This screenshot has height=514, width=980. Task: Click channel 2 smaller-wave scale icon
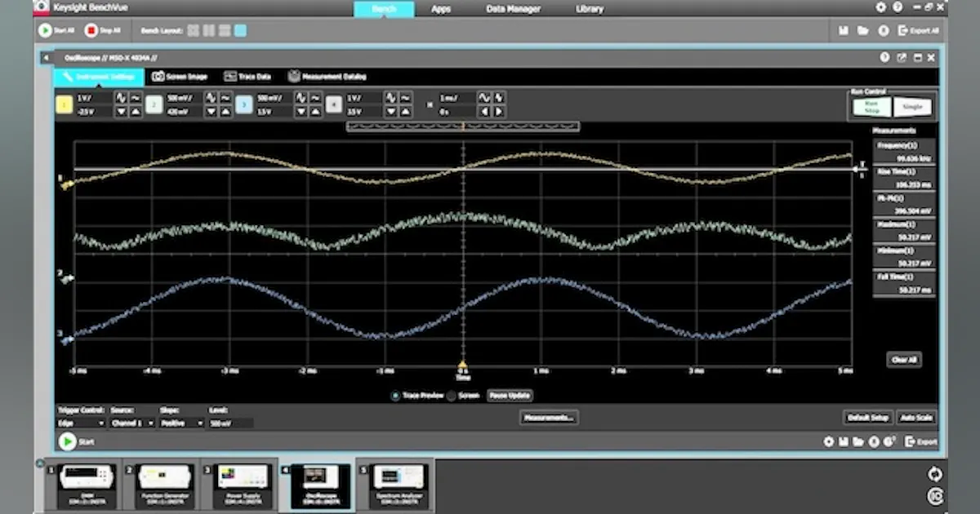coord(225,98)
